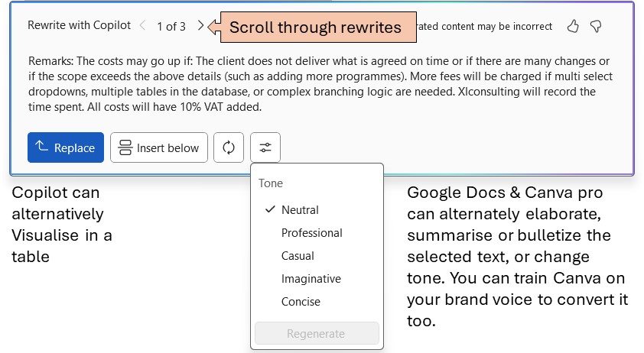Advance to the next rewrite arrow
The image size is (644, 353).
tap(200, 26)
